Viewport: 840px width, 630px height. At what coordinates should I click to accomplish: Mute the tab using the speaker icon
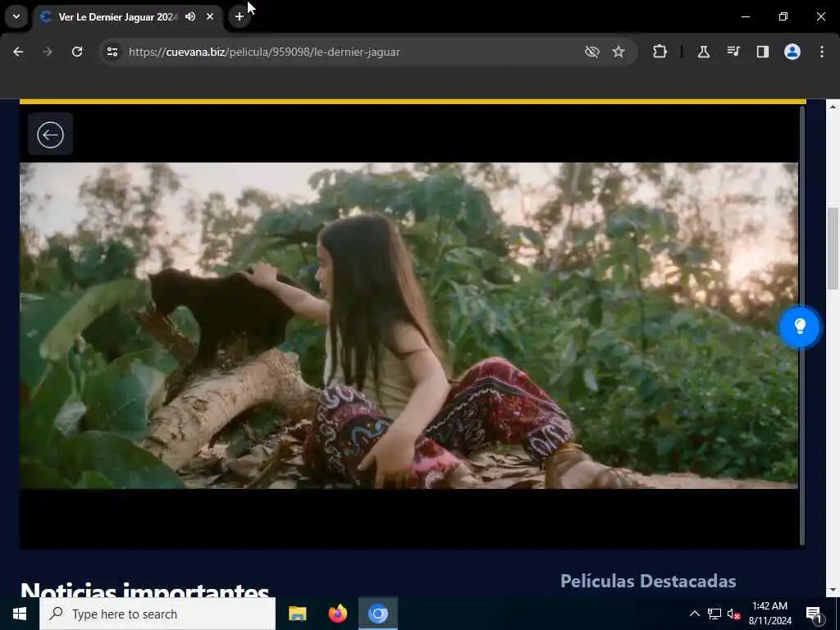point(190,16)
